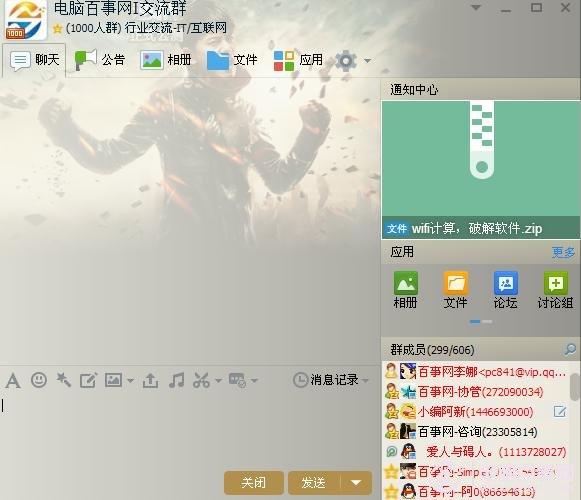Click the magic wand emoticon icon
Screen dimensions: 581x500
coord(63,380)
